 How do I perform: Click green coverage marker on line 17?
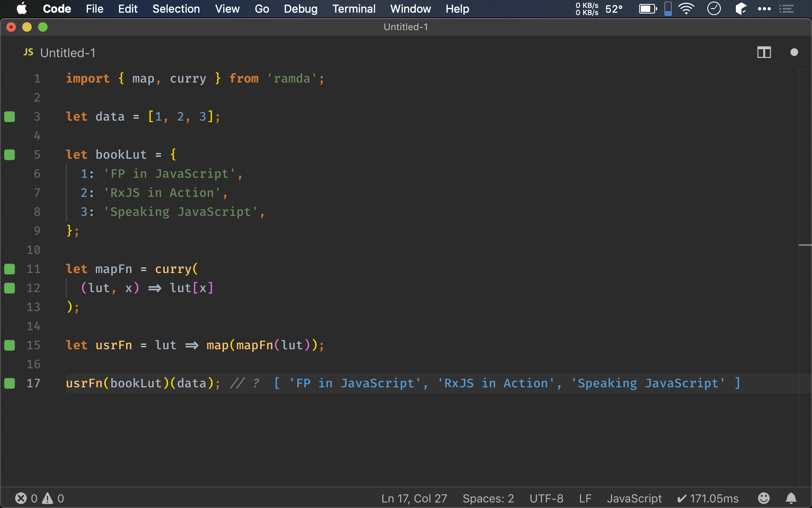click(x=10, y=383)
